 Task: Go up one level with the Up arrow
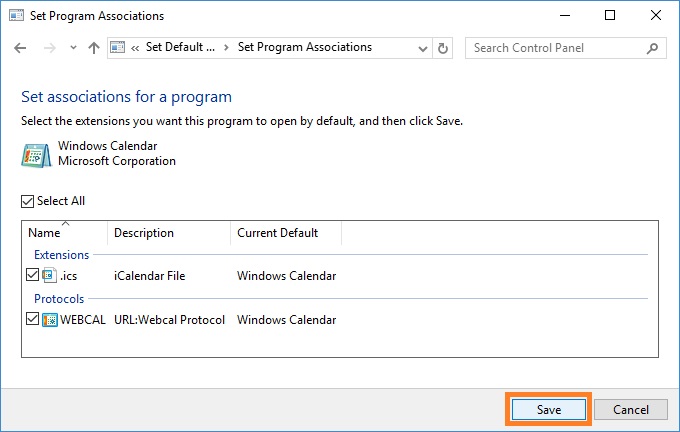pyautogui.click(x=94, y=48)
